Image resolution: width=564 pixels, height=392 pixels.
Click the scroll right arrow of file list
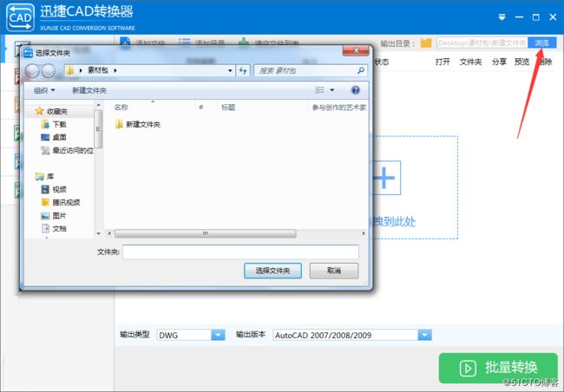[x=364, y=233]
